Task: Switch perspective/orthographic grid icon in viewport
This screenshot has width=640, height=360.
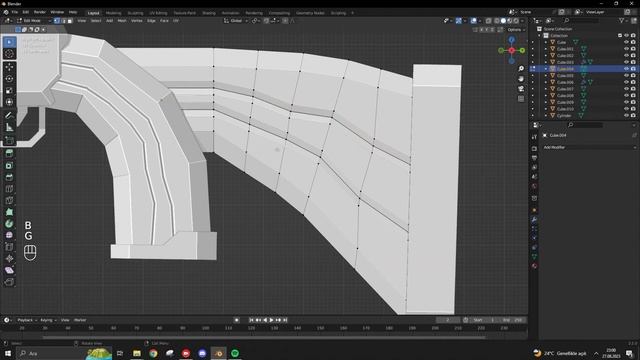Action: tap(521, 99)
